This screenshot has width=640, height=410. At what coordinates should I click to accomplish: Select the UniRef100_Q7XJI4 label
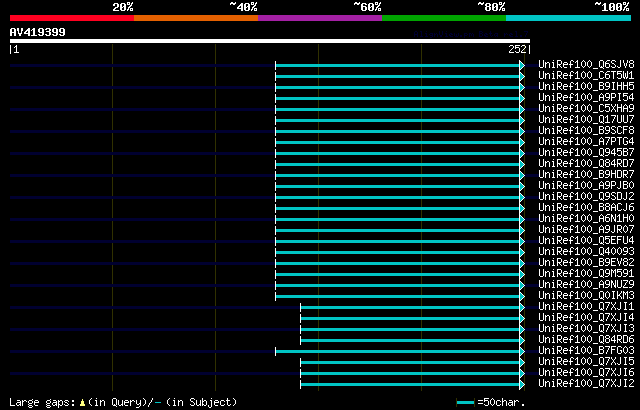(x=586, y=318)
